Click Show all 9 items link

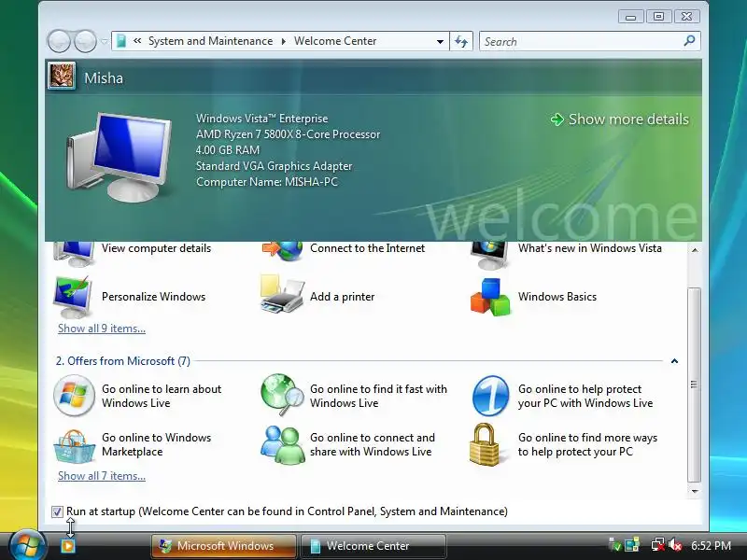coord(102,329)
